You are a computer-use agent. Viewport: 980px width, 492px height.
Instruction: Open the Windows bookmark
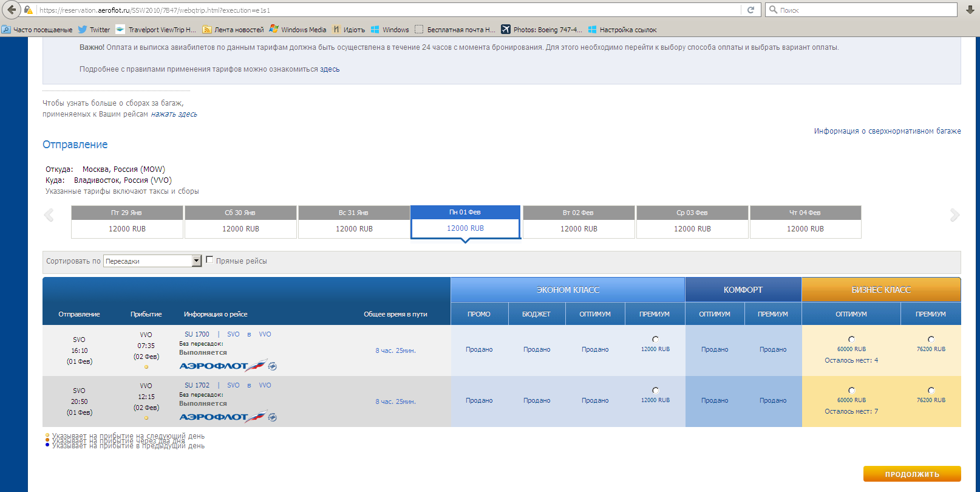tap(390, 29)
